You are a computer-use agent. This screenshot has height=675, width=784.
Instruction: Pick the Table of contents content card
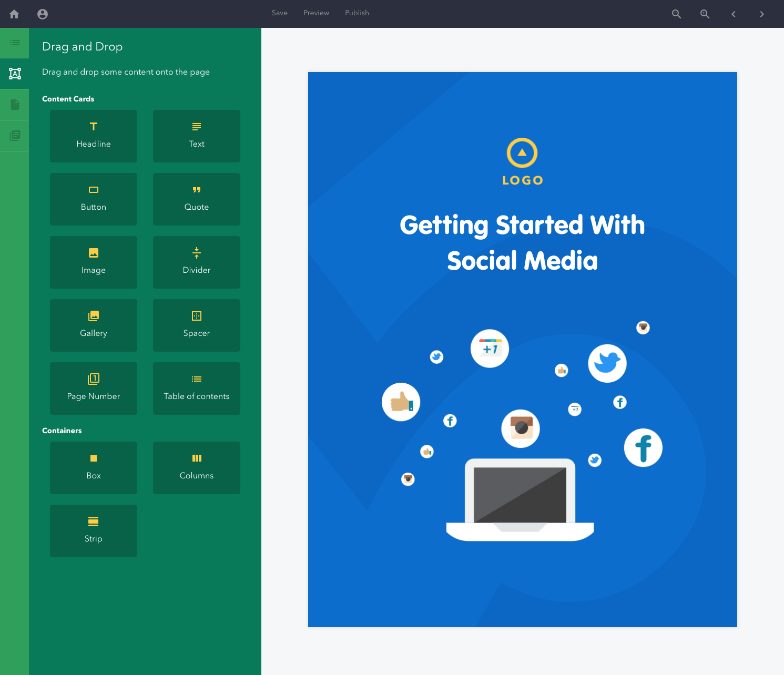(x=196, y=388)
